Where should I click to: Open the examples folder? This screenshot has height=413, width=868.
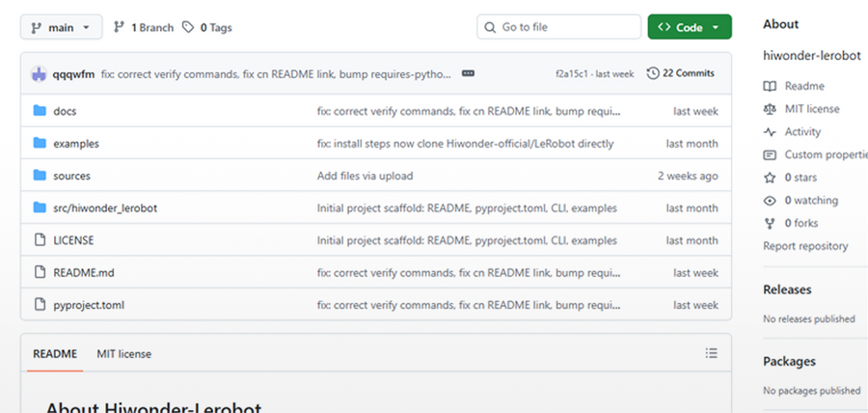[x=76, y=144]
